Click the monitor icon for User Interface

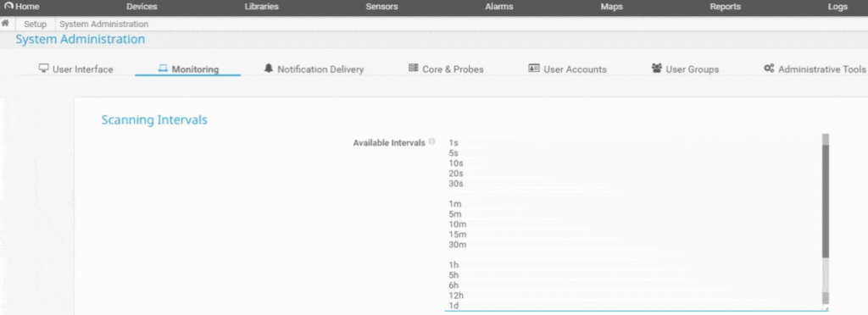(44, 69)
